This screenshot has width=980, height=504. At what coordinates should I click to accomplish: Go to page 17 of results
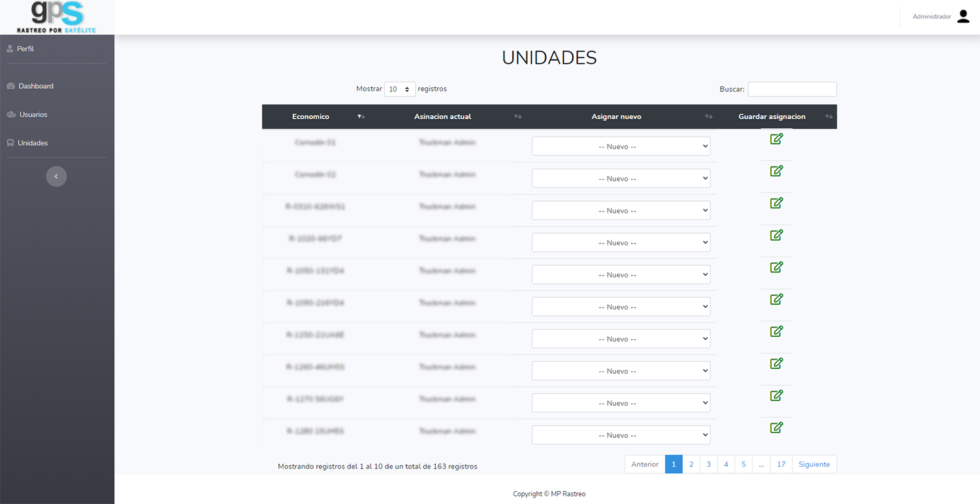click(x=781, y=464)
